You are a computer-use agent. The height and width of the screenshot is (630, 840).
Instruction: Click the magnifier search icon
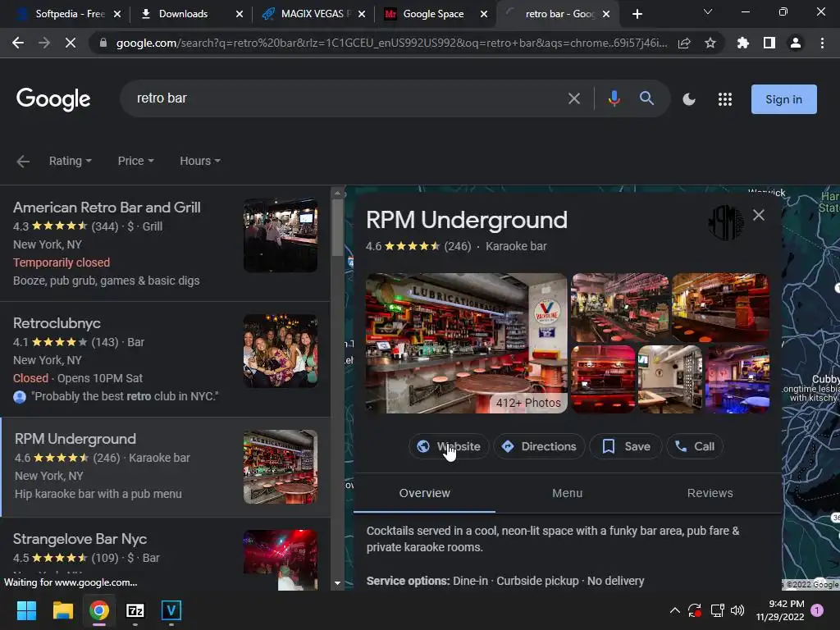coord(646,98)
